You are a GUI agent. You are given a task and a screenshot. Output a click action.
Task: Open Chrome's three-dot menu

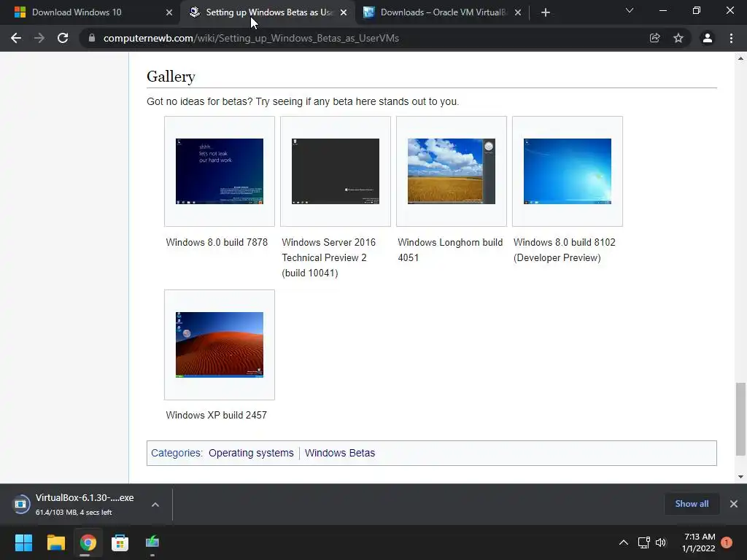pyautogui.click(x=731, y=38)
